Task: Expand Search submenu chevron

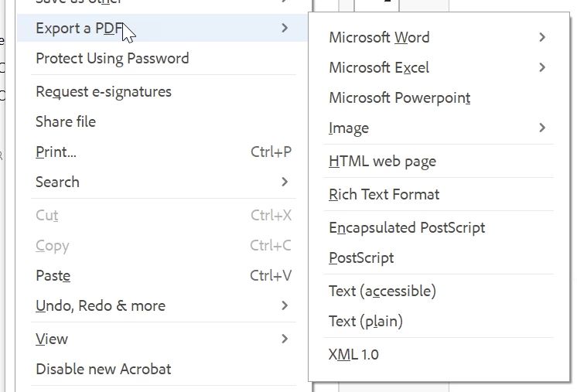Action: (x=285, y=182)
